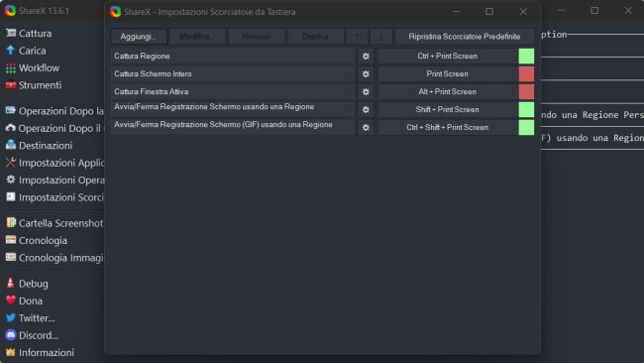The height and width of the screenshot is (363, 644).
Task: Open gear settings for Registrazione Schermo (GIF)
Action: coord(366,127)
